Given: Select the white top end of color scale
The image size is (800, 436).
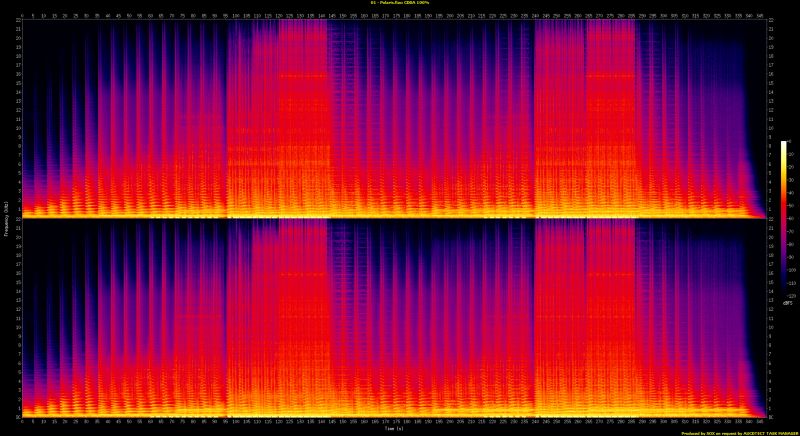Looking at the screenshot, I should (x=784, y=145).
